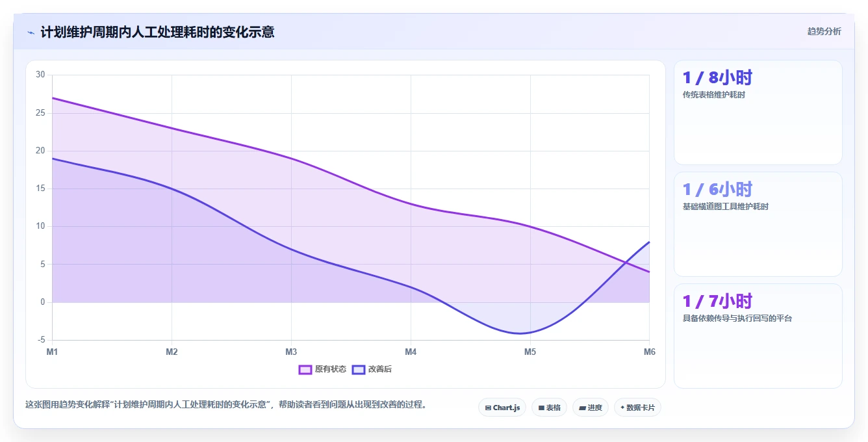The image size is (868, 442).
Task: Click the blue 改善后 legend swatch
Action: click(x=359, y=369)
